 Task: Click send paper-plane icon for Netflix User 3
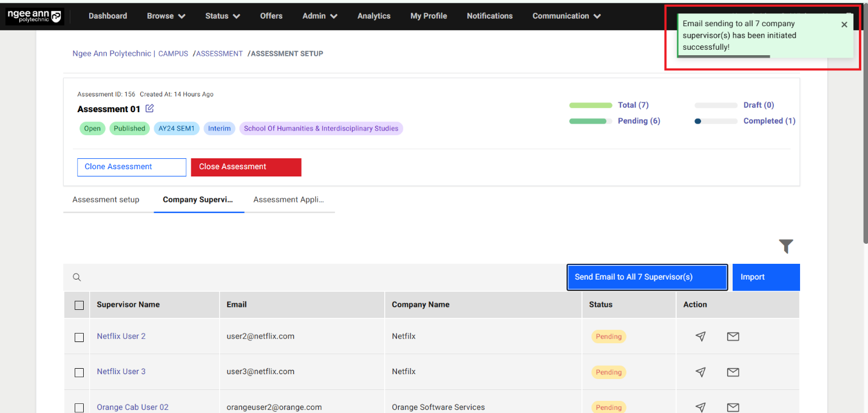[700, 372]
